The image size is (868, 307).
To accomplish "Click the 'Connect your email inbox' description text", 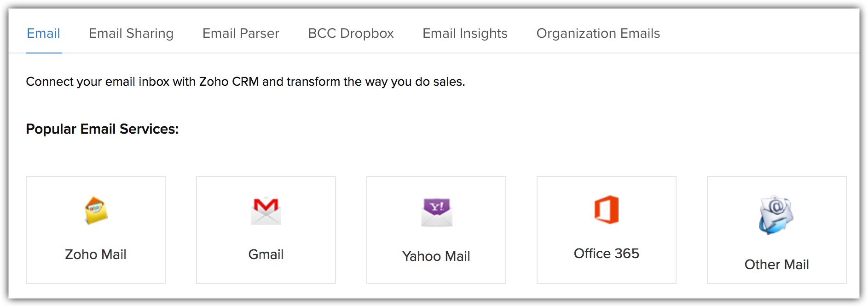I will point(245,82).
